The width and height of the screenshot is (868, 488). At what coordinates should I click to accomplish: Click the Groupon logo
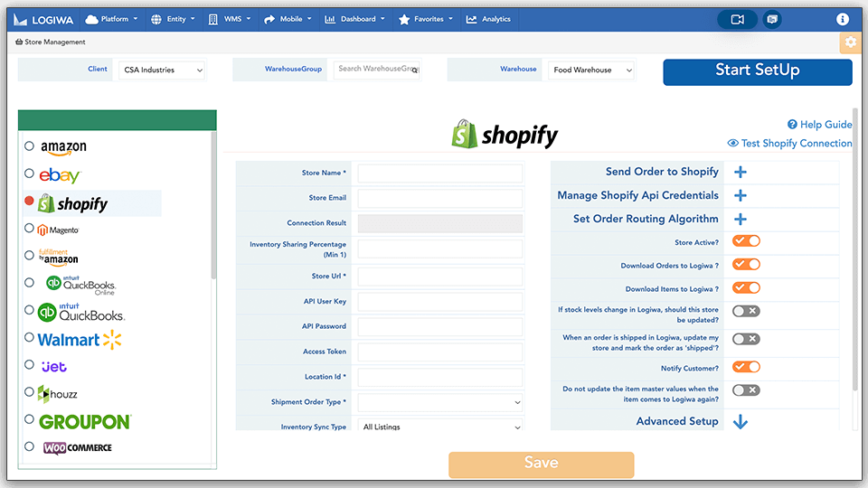click(85, 422)
